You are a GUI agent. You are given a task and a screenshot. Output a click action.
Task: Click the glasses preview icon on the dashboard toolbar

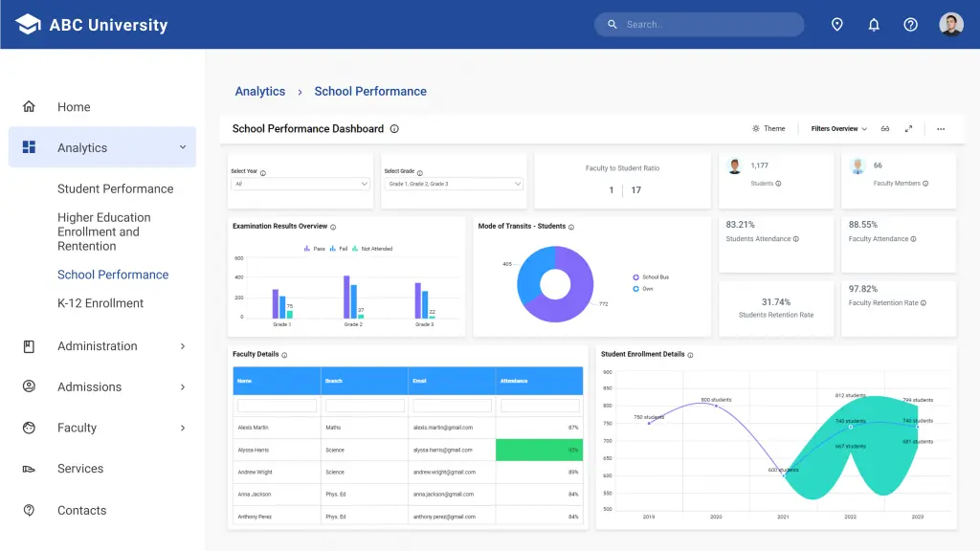click(884, 128)
